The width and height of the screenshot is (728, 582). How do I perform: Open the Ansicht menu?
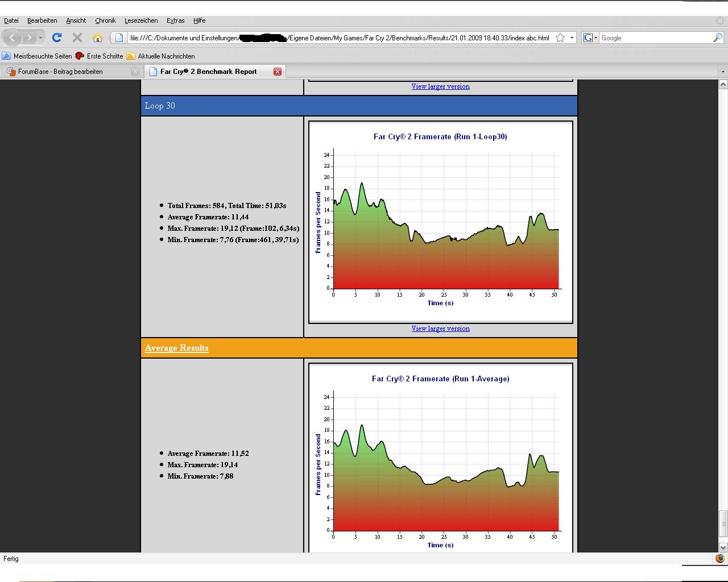tap(76, 20)
